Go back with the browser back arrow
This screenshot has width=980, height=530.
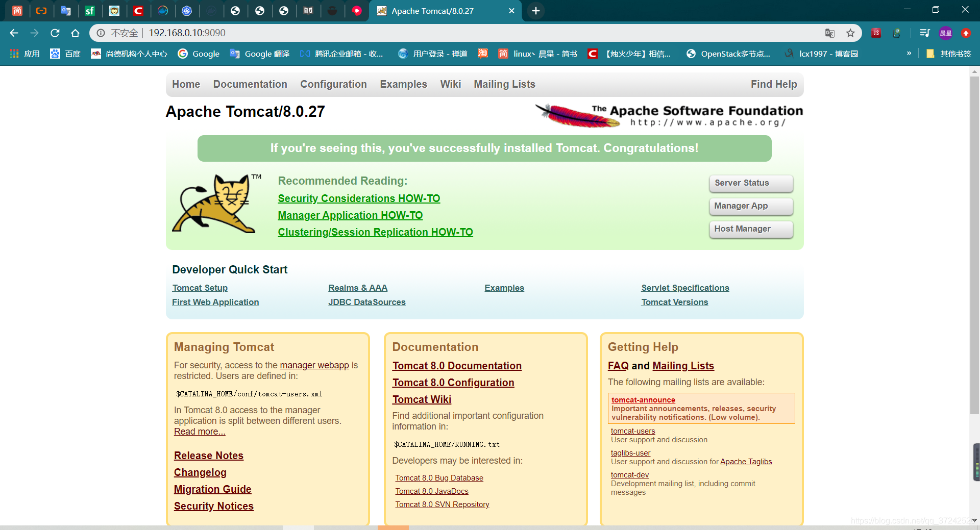[x=14, y=33]
